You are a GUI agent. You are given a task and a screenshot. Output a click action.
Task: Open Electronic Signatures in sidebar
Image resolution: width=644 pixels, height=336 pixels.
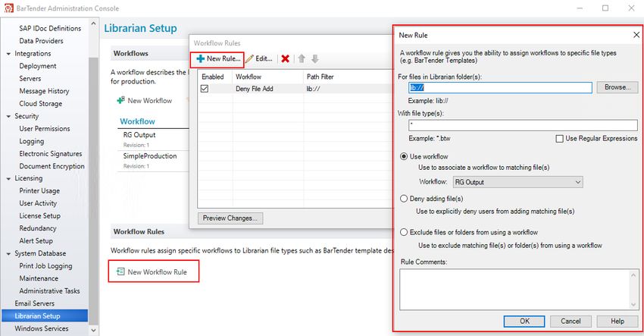(51, 153)
